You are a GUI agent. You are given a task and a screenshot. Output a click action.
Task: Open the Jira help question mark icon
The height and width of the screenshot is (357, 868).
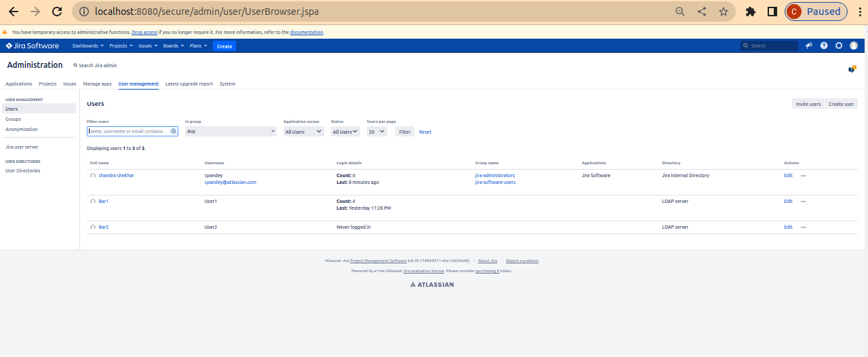point(824,45)
